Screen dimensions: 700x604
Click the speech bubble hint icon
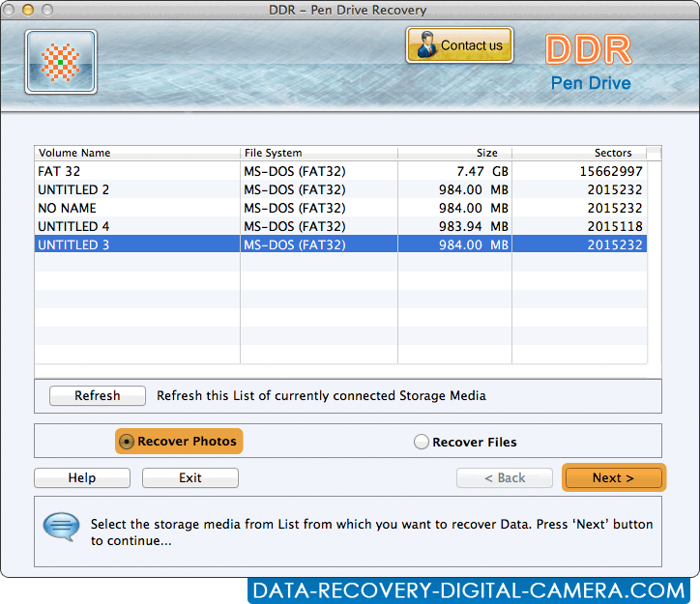62,527
